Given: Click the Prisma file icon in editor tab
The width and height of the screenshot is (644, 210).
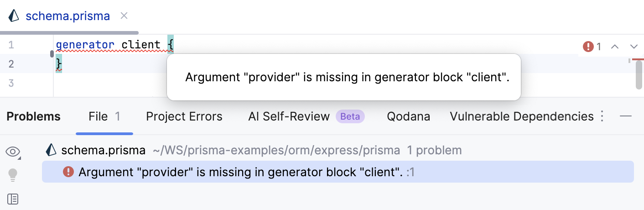Looking at the screenshot, I should tap(14, 16).
